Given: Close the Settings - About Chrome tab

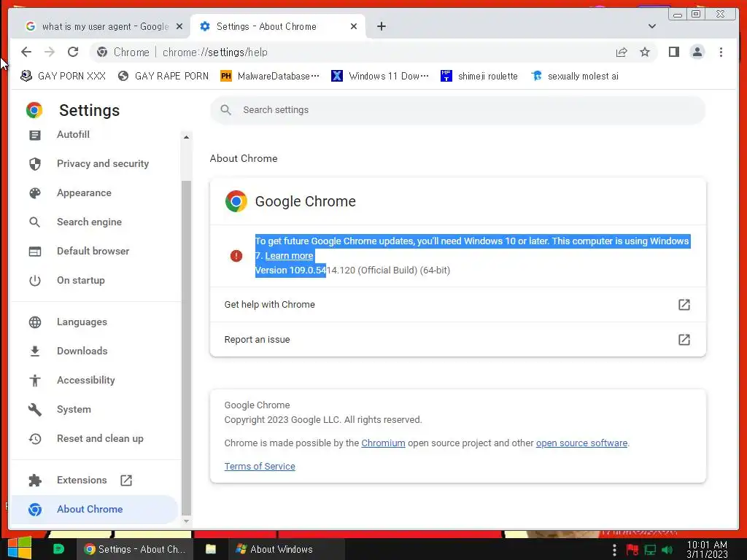Looking at the screenshot, I should tap(354, 26).
